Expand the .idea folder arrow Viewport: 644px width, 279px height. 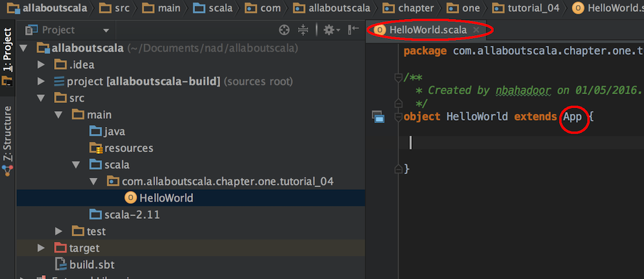pos(41,65)
